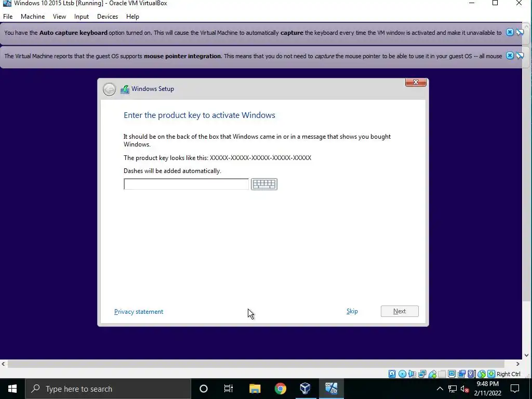This screenshot has width=532, height=399.
Task: Minimize the VirtualBox window
Action: coord(472,3)
